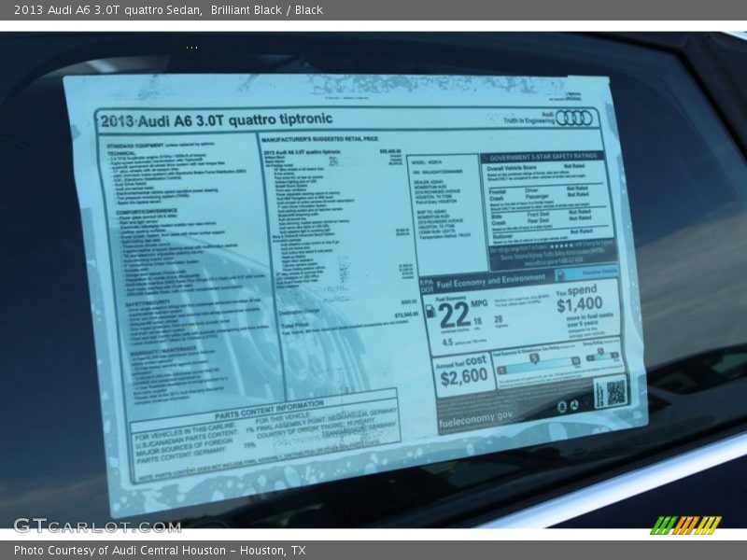Click 'GOVERNMENT 5-STAR SAFETY RATINGS' header
The height and width of the screenshot is (560, 747).
543,157
